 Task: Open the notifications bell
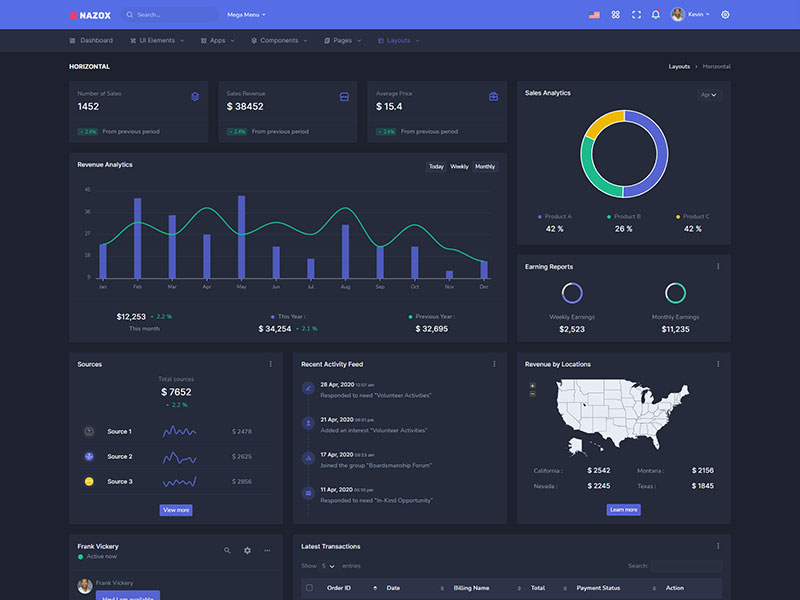click(656, 15)
